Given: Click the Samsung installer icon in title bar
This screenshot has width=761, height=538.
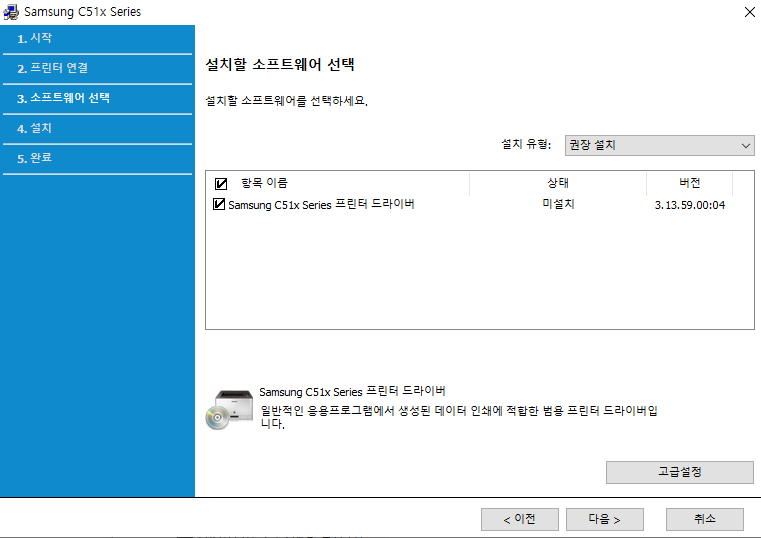Looking at the screenshot, I should (11, 12).
